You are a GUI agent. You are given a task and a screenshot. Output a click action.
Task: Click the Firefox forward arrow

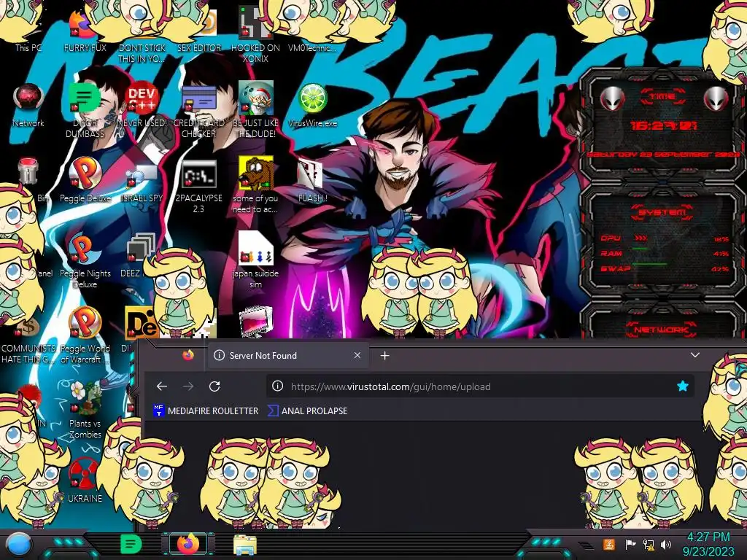[188, 386]
